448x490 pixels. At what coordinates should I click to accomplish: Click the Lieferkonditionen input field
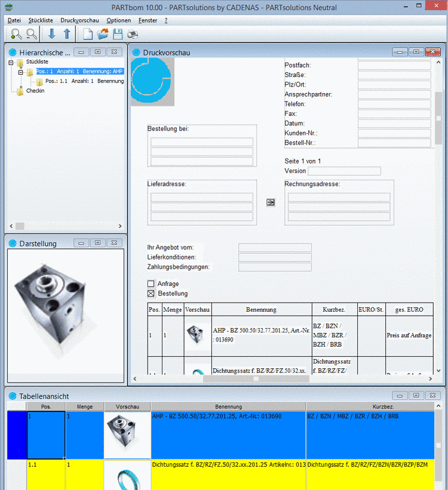pyautogui.click(x=275, y=257)
